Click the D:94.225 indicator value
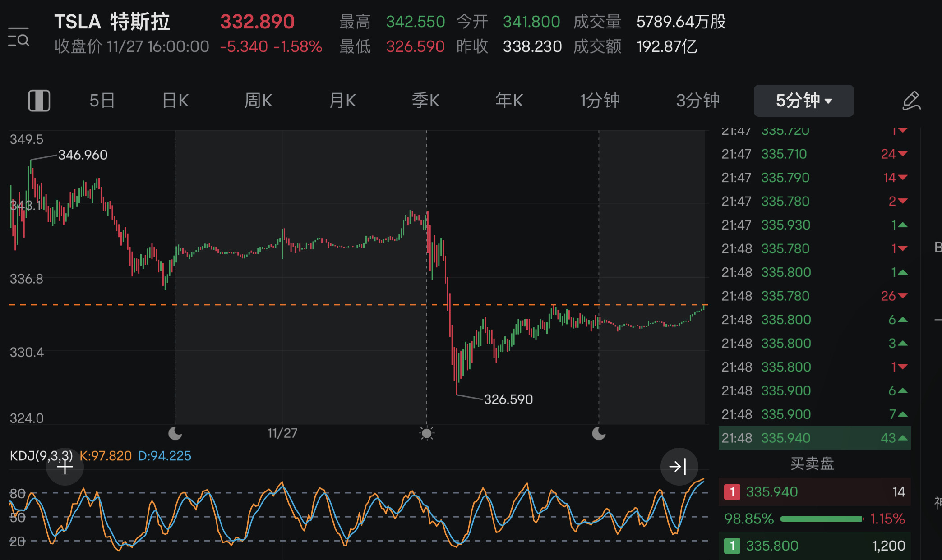The image size is (942, 560). click(x=165, y=456)
